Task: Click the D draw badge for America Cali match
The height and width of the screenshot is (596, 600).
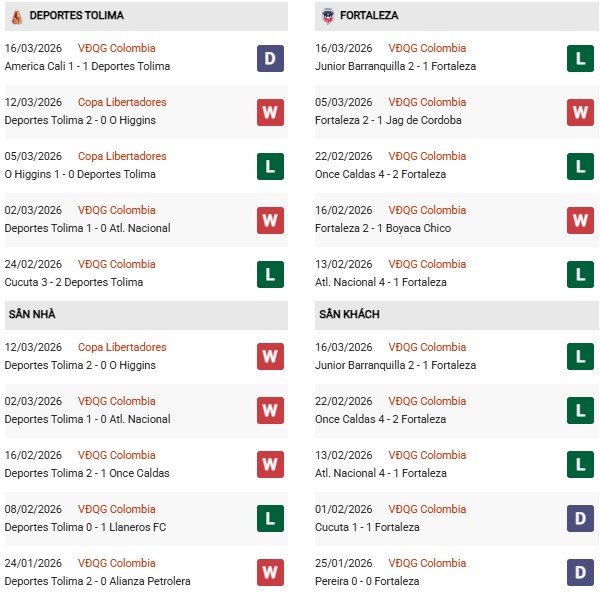Action: [x=270, y=58]
